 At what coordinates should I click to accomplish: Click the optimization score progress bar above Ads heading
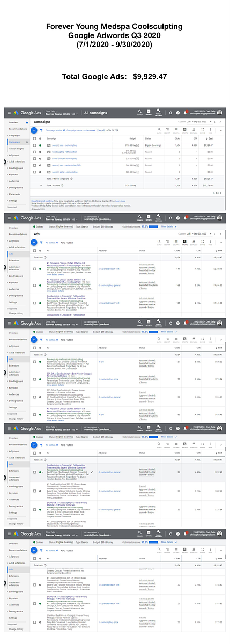click(x=153, y=226)
